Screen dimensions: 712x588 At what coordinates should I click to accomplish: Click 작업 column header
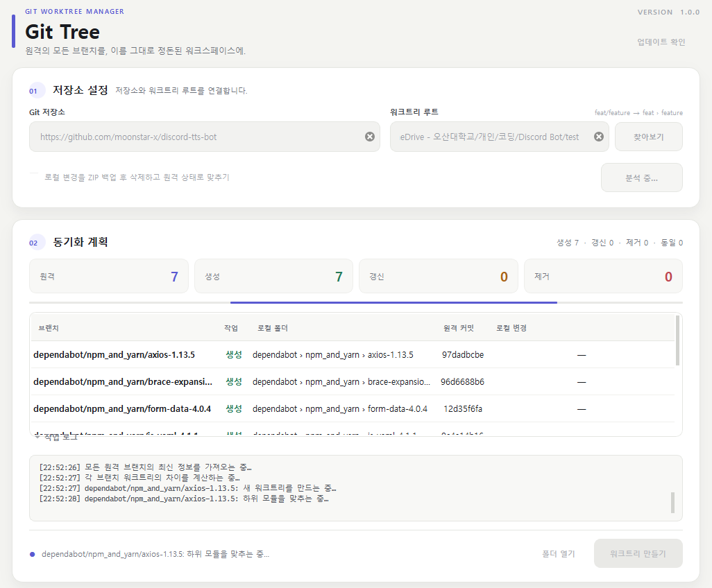click(x=230, y=328)
